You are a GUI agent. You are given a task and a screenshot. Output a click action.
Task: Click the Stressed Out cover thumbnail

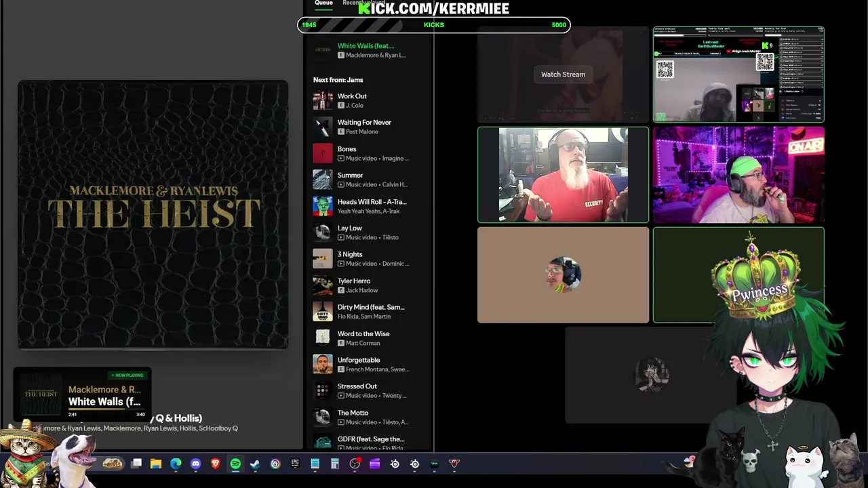pyautogui.click(x=323, y=391)
